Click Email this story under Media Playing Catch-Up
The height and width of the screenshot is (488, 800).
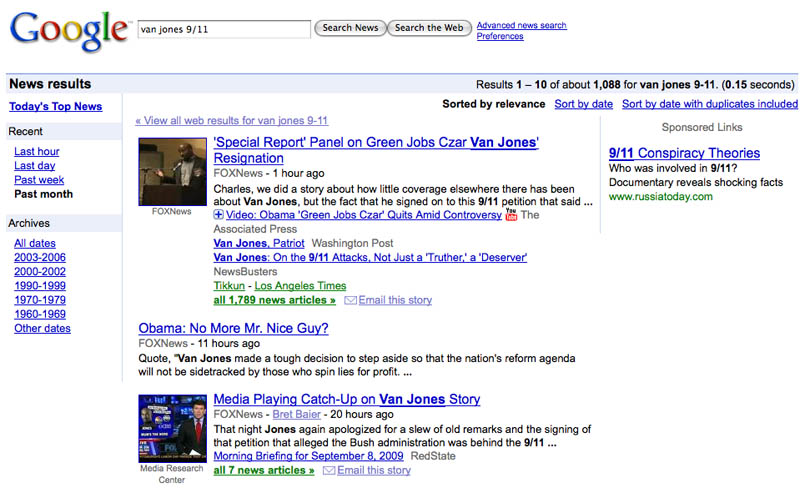coord(374,470)
